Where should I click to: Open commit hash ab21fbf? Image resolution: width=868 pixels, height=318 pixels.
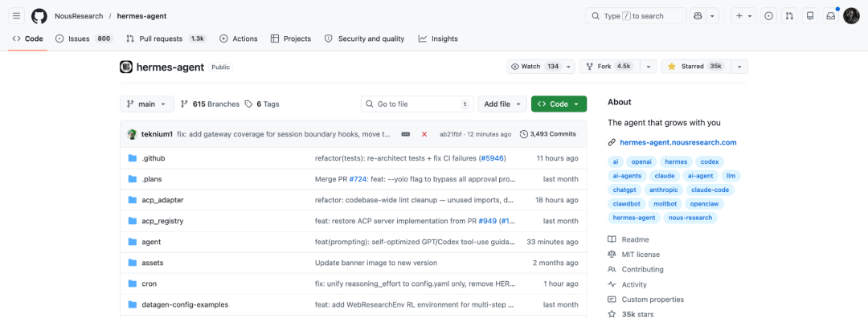tap(452, 134)
